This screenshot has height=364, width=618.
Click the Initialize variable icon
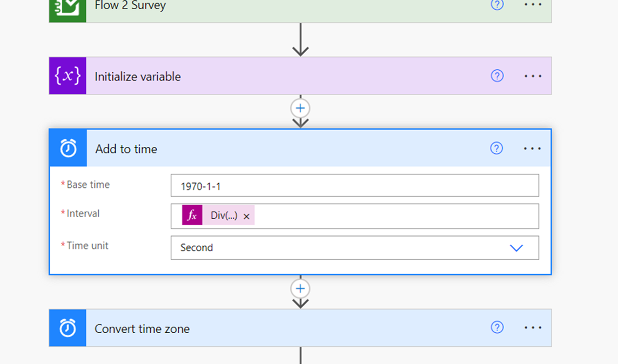[67, 76]
